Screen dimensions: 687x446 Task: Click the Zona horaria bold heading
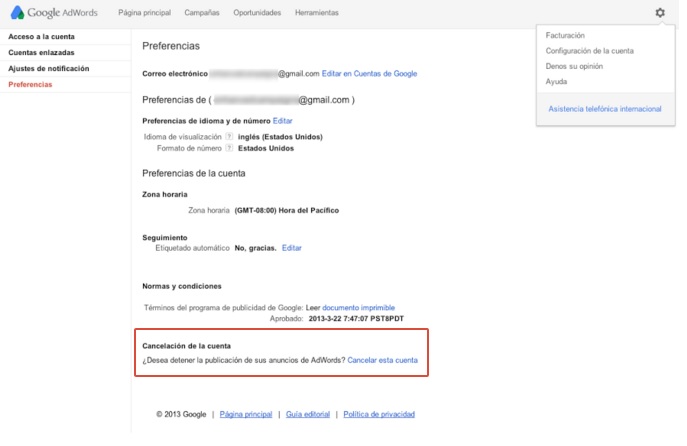[x=165, y=195]
